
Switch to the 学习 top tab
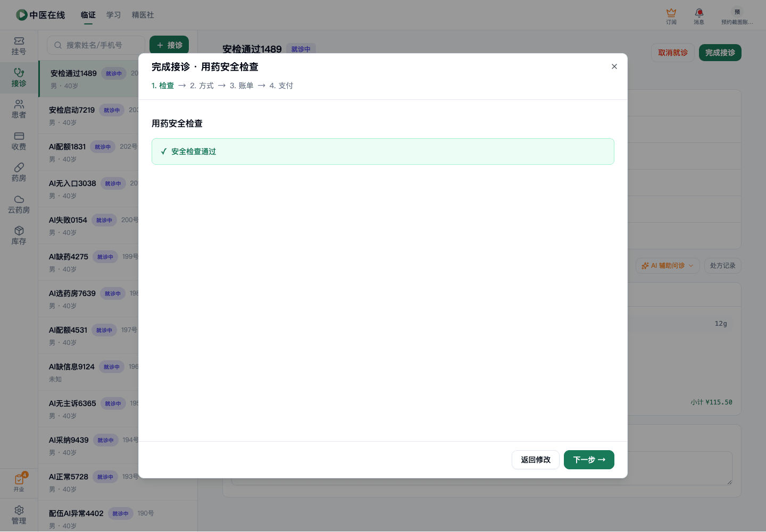[x=114, y=15]
